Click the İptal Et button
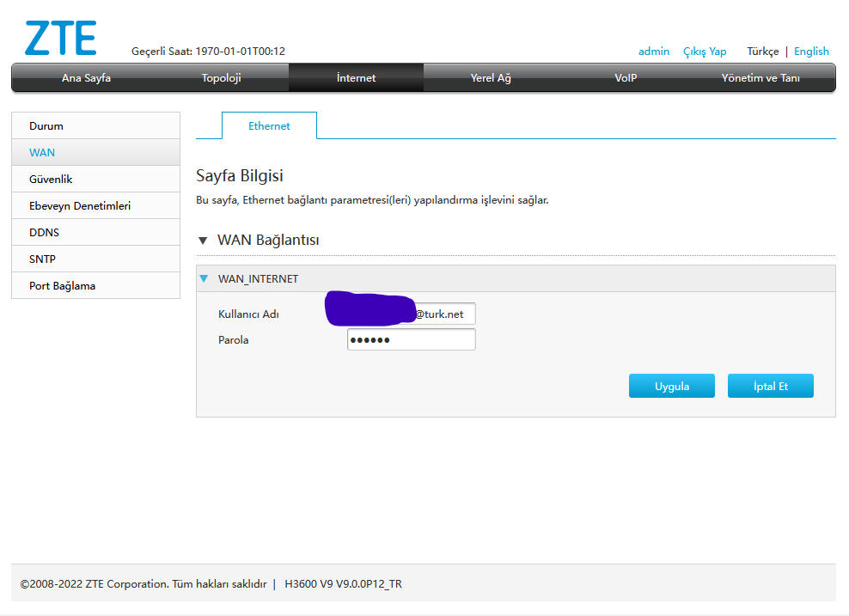The height and width of the screenshot is (616, 849). (770, 386)
